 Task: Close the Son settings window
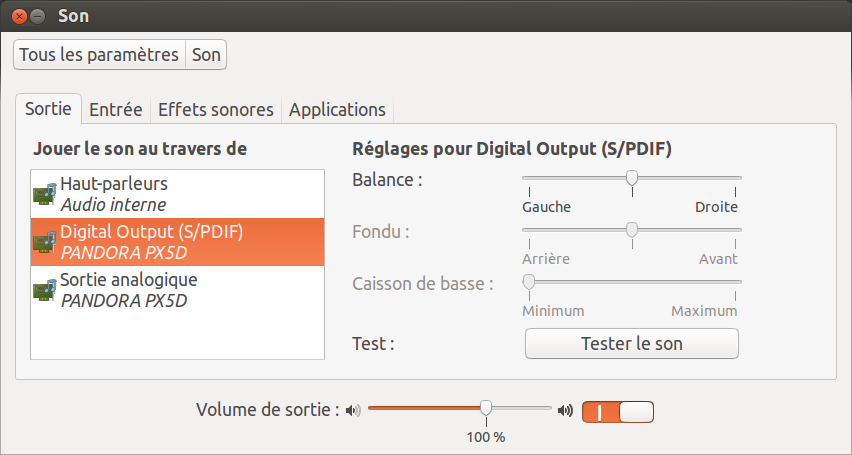pyautogui.click(x=19, y=16)
